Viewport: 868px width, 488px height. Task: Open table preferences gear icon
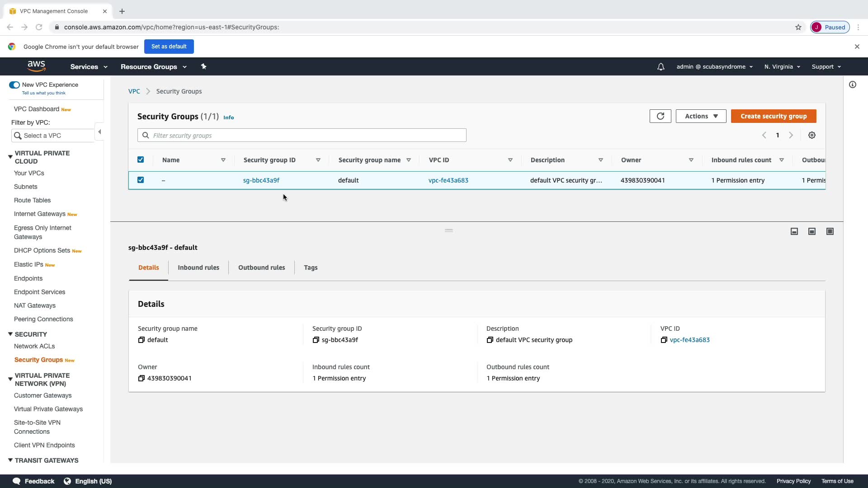[811, 135]
